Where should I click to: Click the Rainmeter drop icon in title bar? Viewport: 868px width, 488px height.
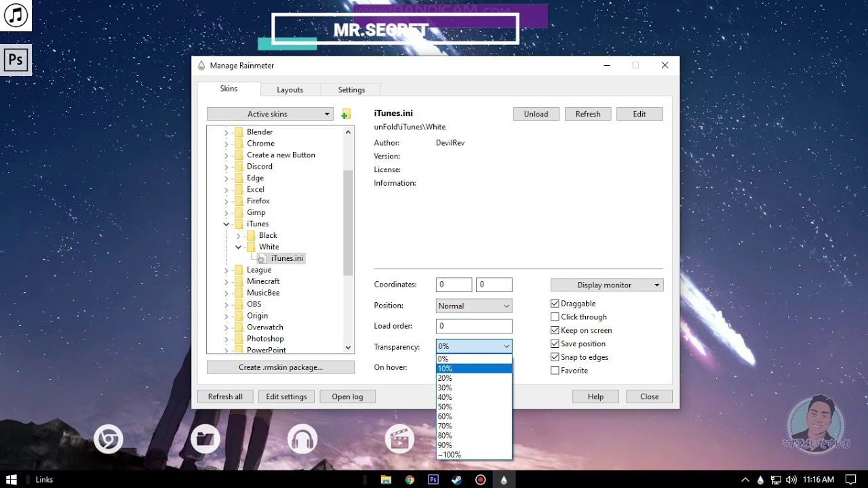tap(201, 65)
